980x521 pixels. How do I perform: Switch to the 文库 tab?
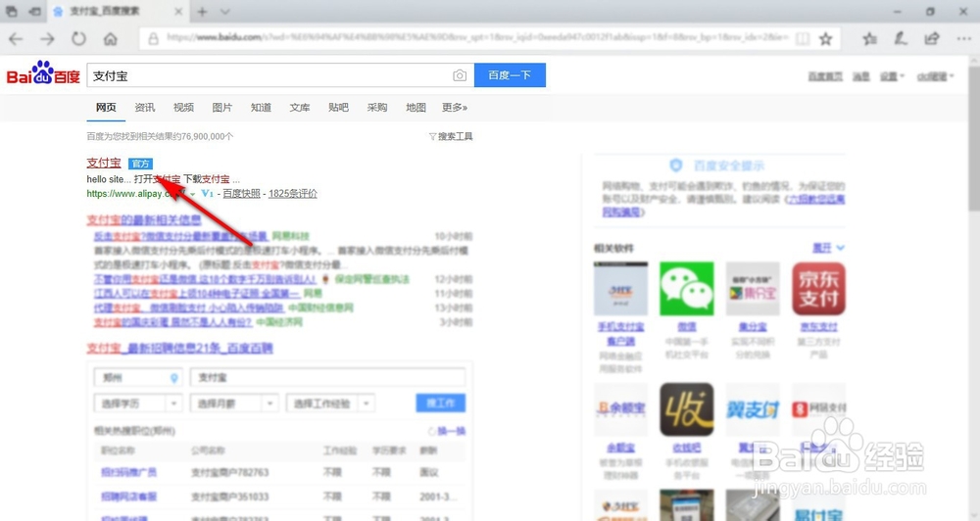(299, 108)
